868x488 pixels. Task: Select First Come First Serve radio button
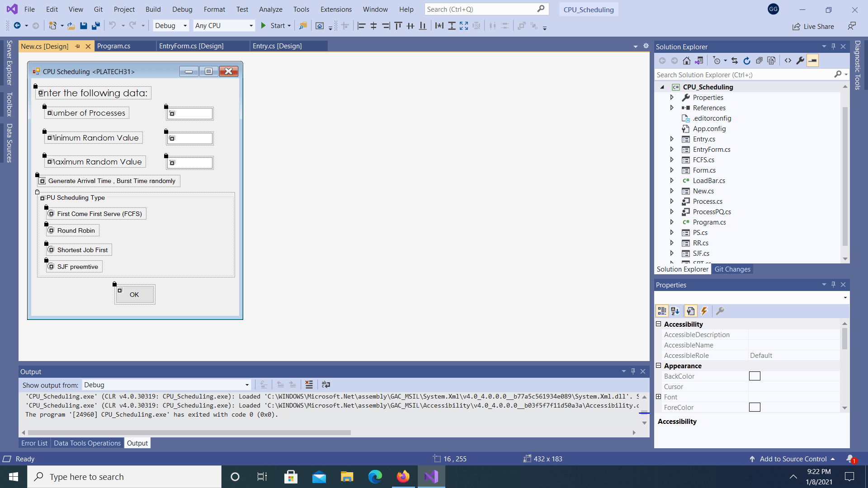[52, 214]
